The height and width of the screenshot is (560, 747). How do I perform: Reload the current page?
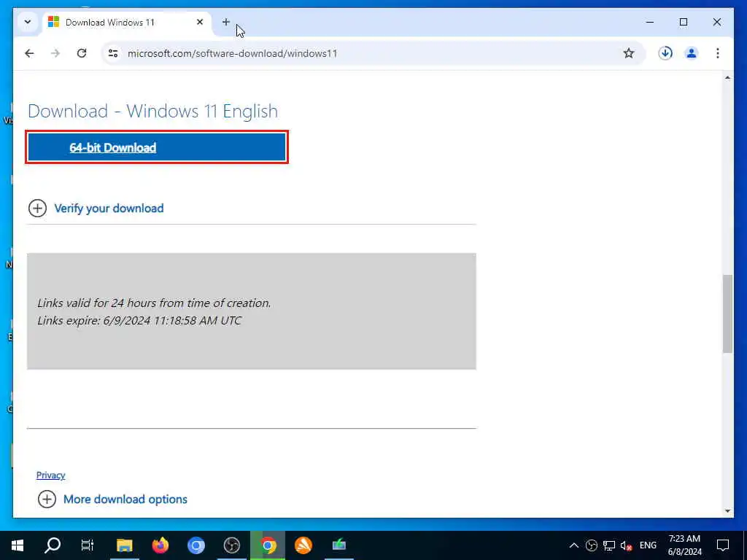tap(82, 53)
